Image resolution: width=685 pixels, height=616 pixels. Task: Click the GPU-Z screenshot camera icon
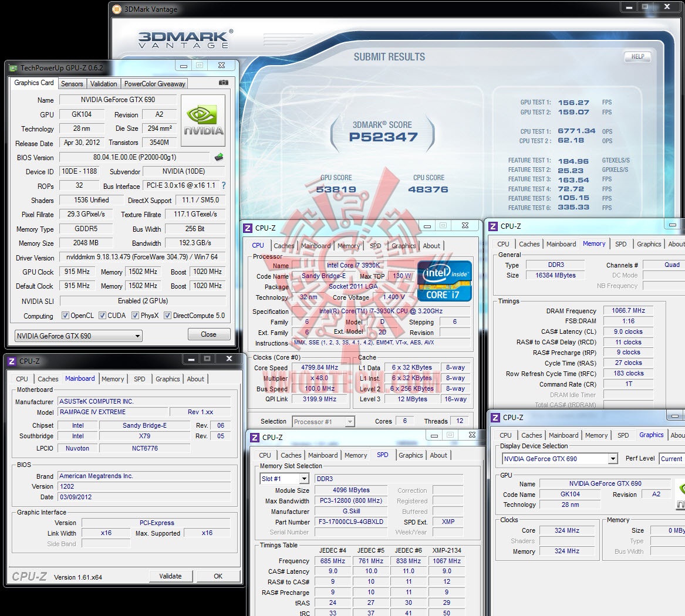click(x=223, y=83)
